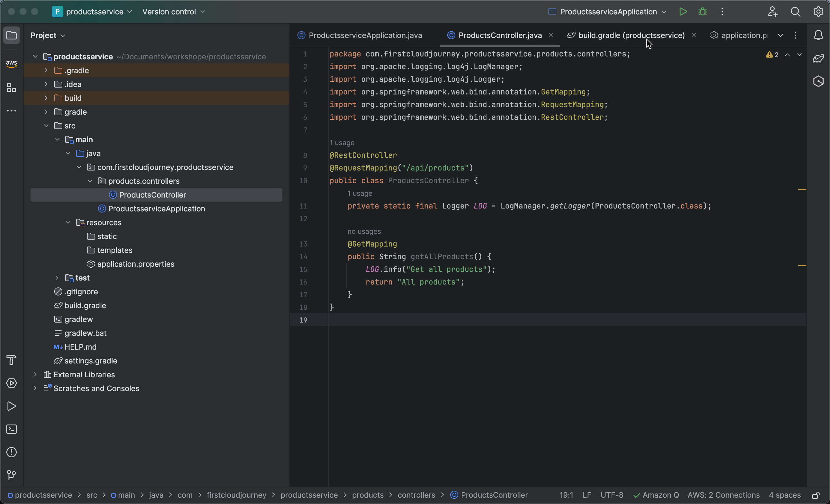Open the Gradle tool window elephant icon

(818, 58)
